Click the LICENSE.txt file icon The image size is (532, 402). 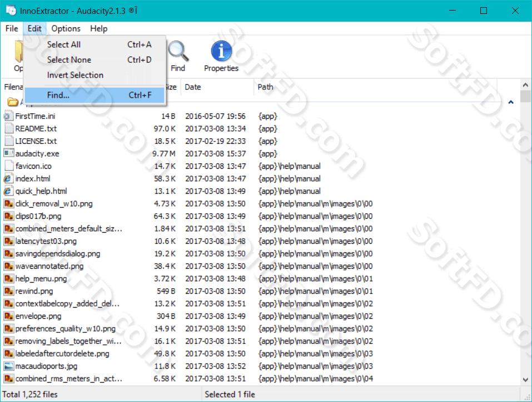(x=9, y=141)
